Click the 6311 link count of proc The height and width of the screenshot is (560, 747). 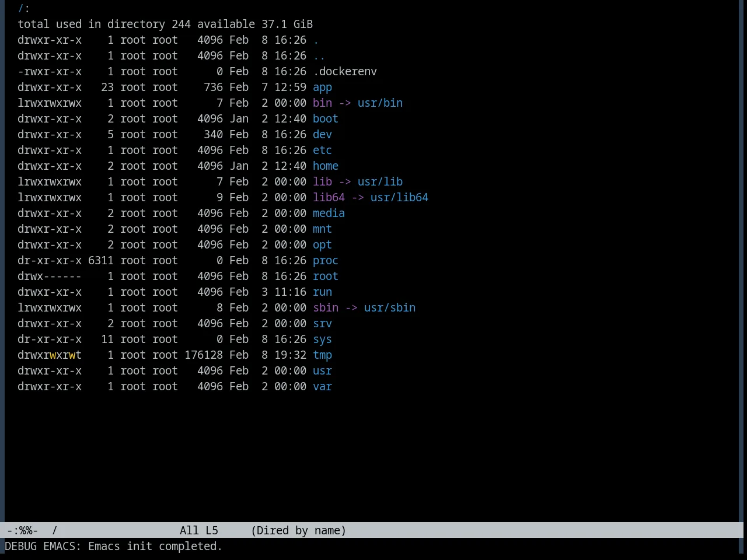(101, 261)
